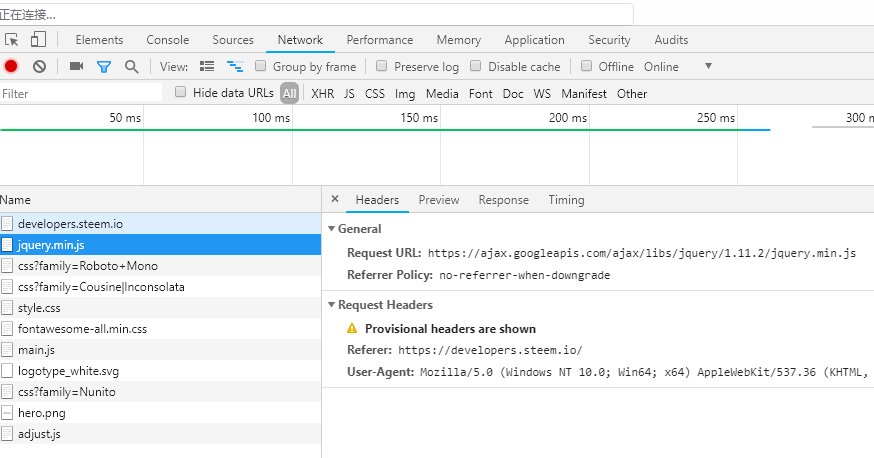Switch to the Elements tab

[99, 40]
